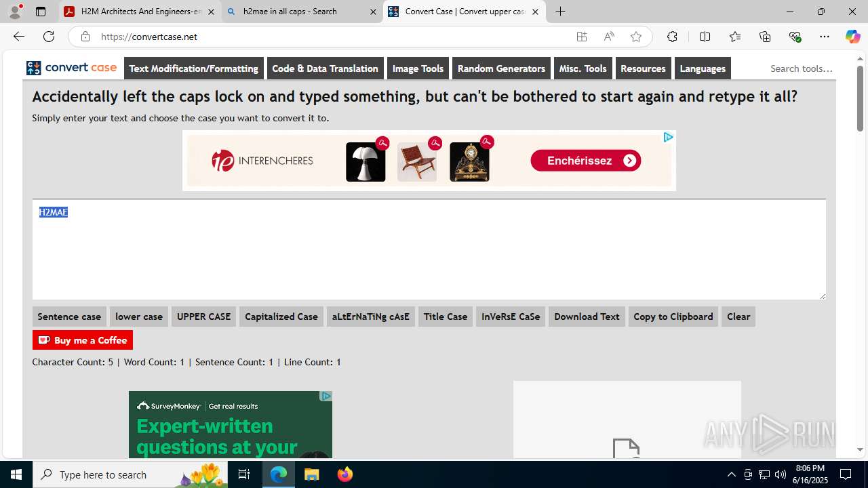Launch the Copilot icon
868x488 pixels.
[852, 37]
